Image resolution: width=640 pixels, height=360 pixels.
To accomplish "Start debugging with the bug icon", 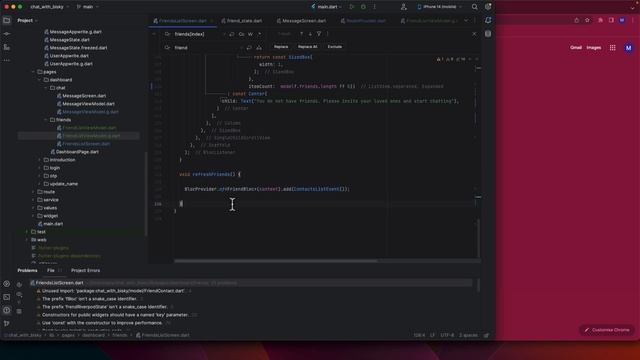I will point(363,7).
